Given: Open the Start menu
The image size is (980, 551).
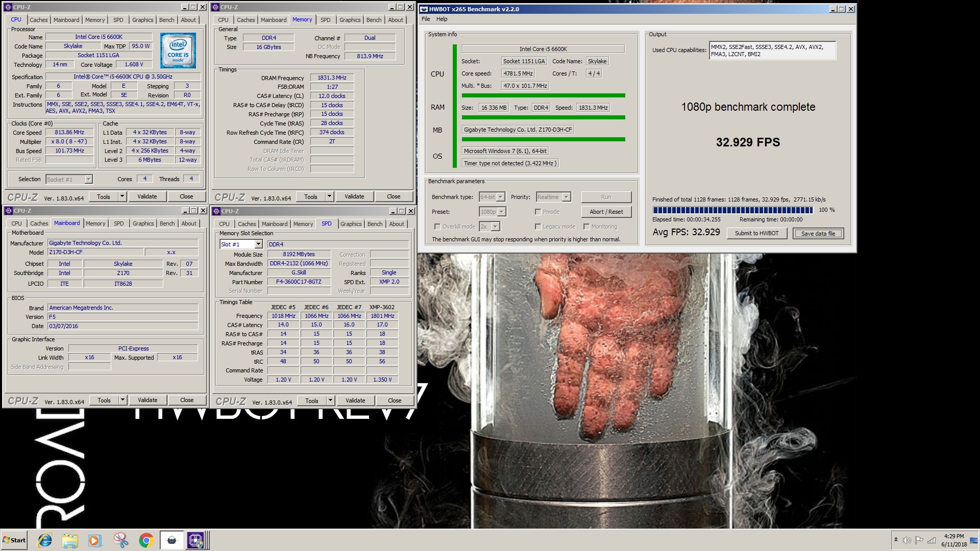Looking at the screenshot, I should click(14, 540).
